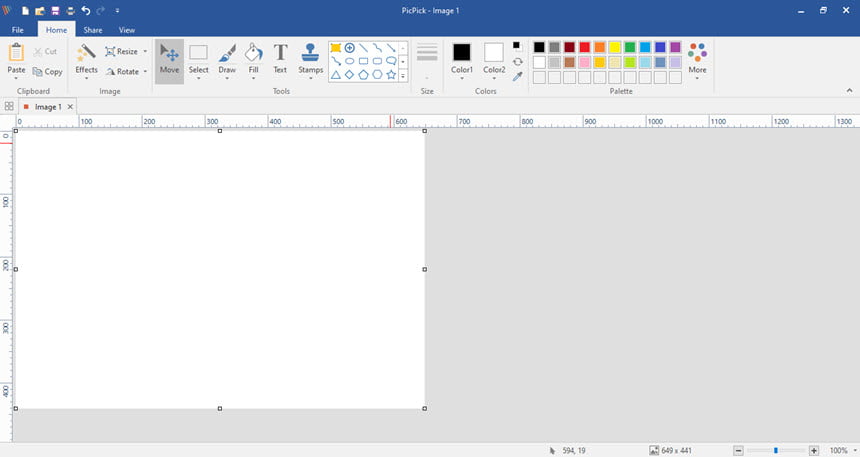
Task: Collapse the ribbon with chevron
Action: [x=849, y=91]
